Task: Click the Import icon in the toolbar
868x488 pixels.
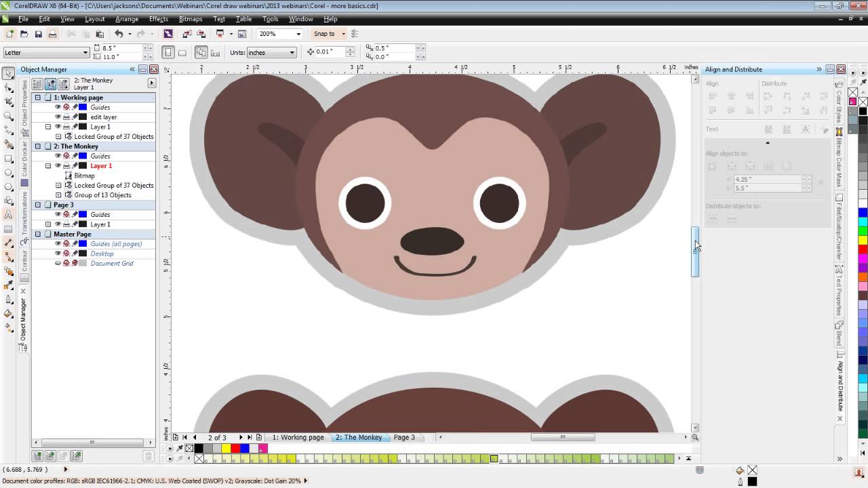Action: tap(186, 34)
